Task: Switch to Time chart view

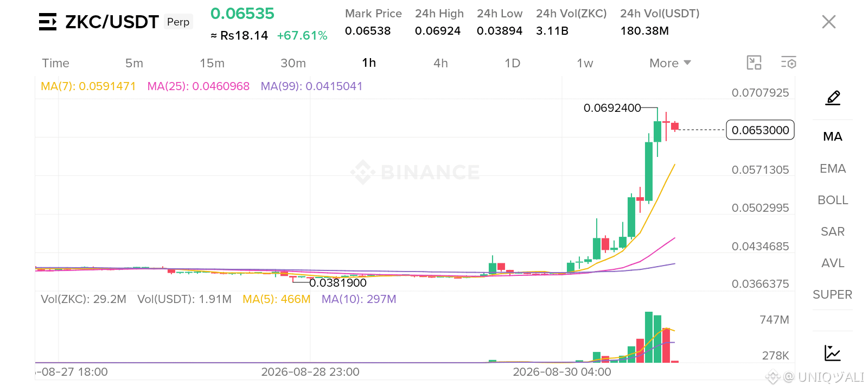Action: tap(55, 63)
